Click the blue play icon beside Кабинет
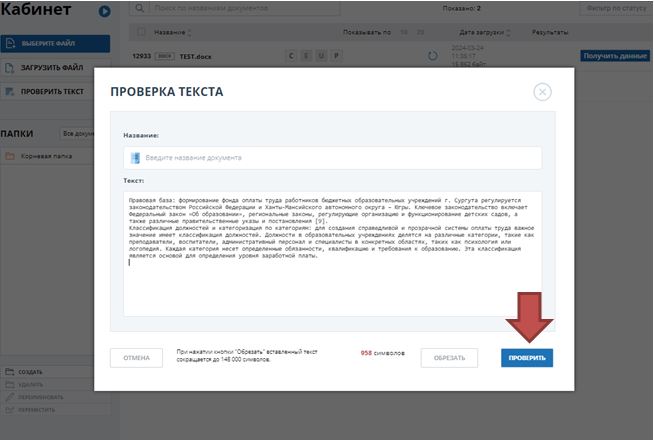The image size is (654, 440). [x=104, y=12]
